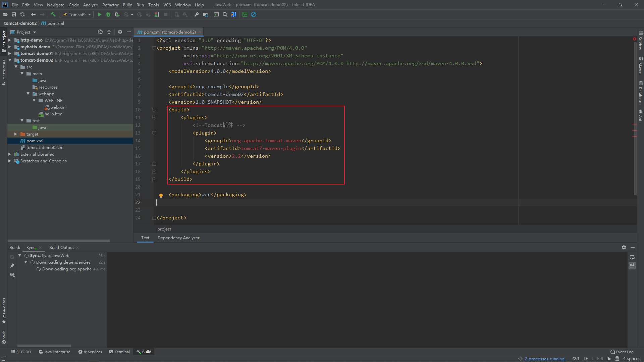The image size is (644, 362).
Task: Click the pin tab icon in Build panel
Action: coord(12,266)
